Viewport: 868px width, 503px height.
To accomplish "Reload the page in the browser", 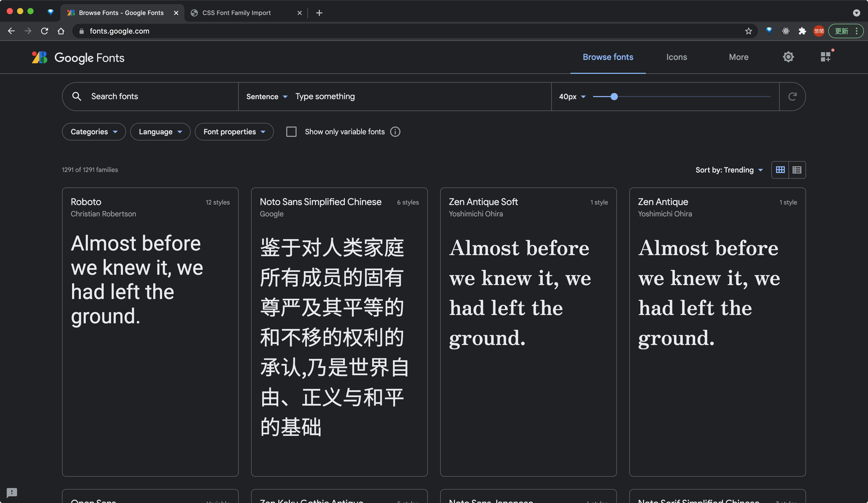I will click(x=44, y=31).
